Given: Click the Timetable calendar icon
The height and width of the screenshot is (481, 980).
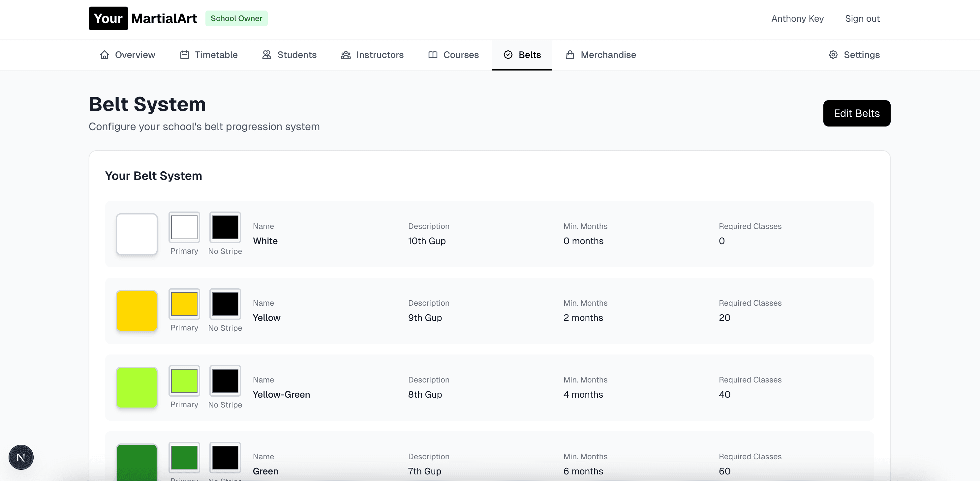Looking at the screenshot, I should tap(185, 55).
